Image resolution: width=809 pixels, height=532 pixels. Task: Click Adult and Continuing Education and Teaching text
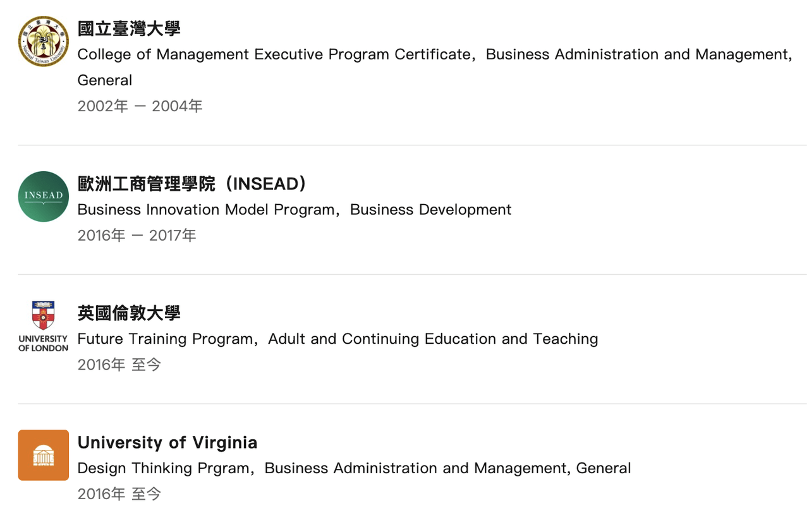click(433, 339)
